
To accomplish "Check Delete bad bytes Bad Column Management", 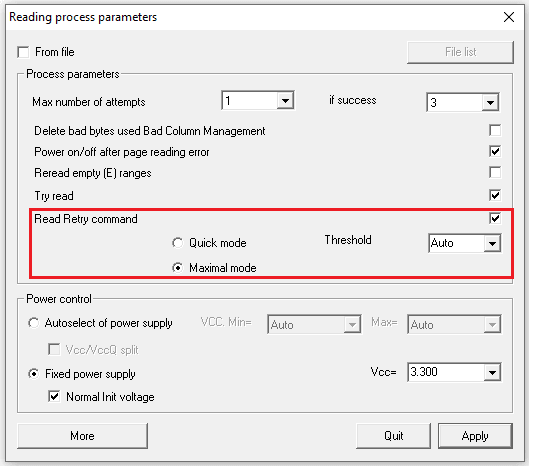I will pos(495,130).
